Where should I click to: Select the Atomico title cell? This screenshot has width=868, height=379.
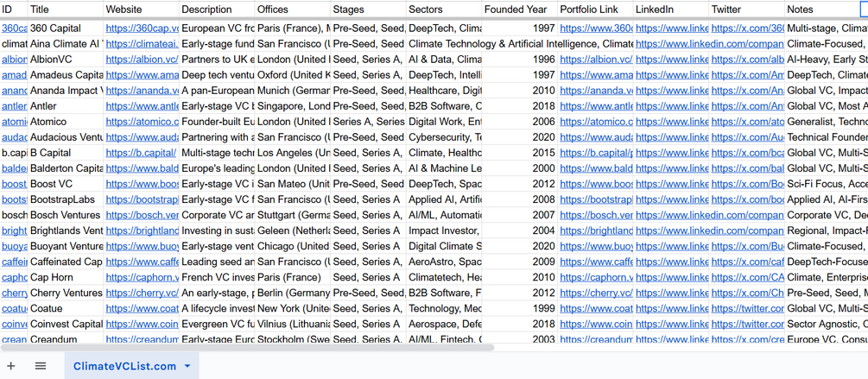tap(66, 121)
